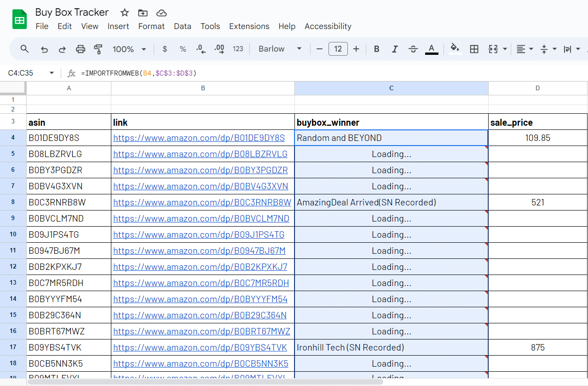Increase font size with plus button

356,49
